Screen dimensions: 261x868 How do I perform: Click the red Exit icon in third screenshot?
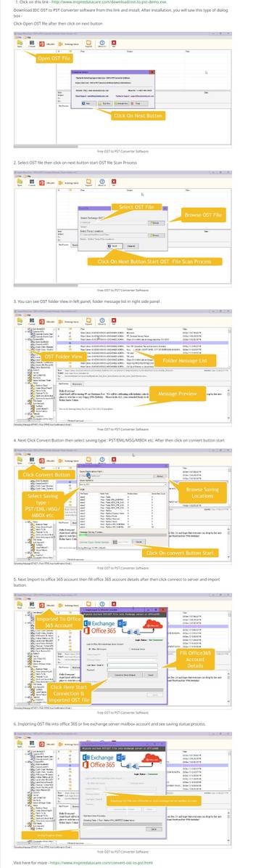114,320
